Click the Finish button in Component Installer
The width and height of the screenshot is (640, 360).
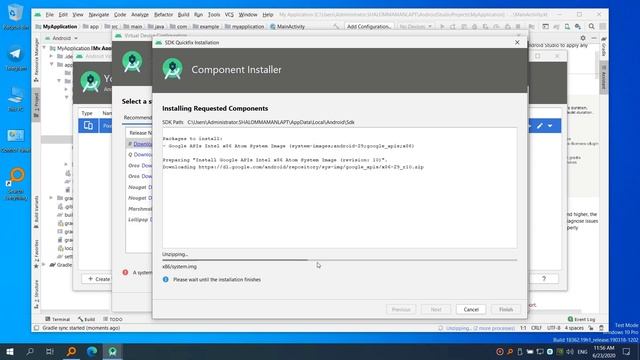point(506,309)
